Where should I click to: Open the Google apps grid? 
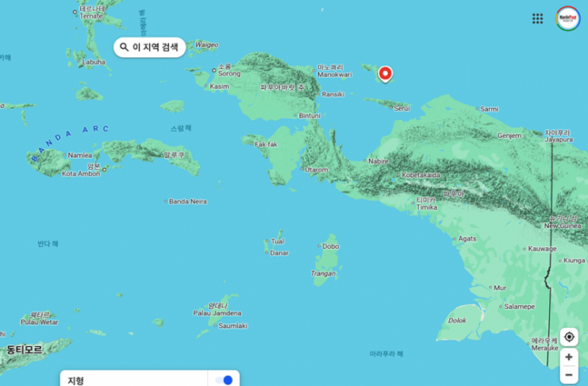click(537, 18)
